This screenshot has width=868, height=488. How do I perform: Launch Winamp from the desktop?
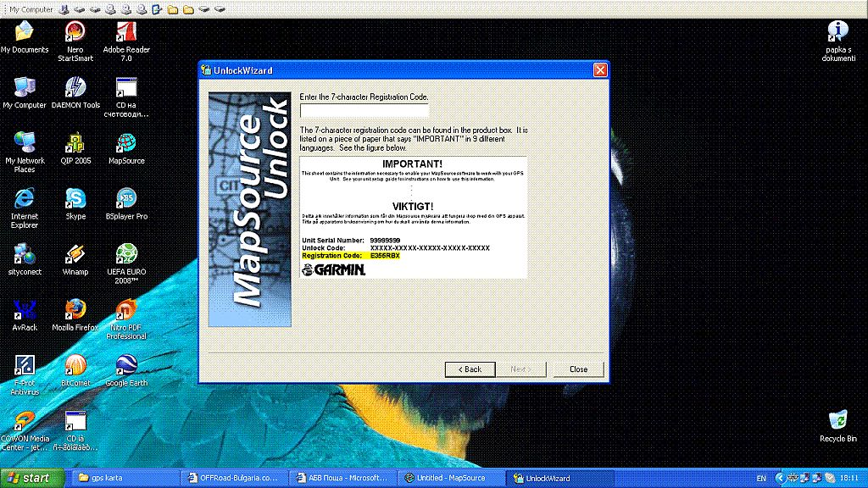click(75, 255)
